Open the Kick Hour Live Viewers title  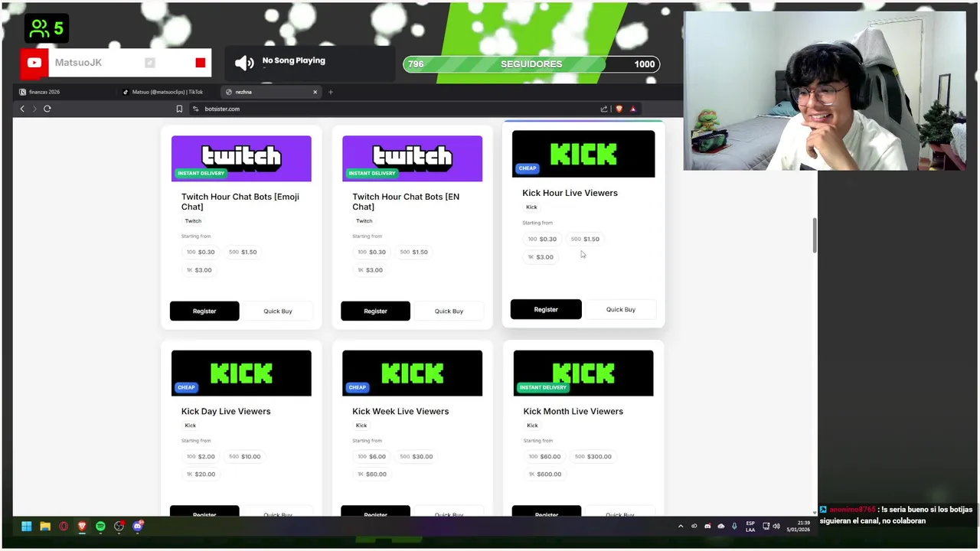tap(570, 193)
